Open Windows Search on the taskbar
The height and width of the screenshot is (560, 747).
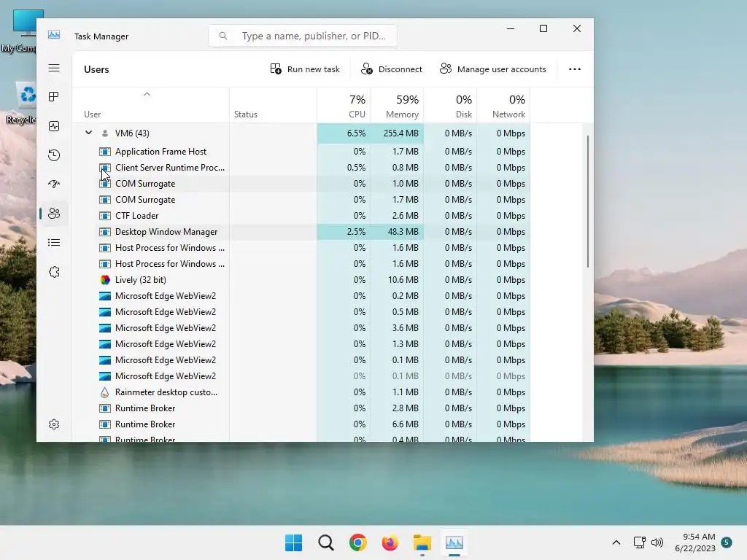tap(326, 542)
